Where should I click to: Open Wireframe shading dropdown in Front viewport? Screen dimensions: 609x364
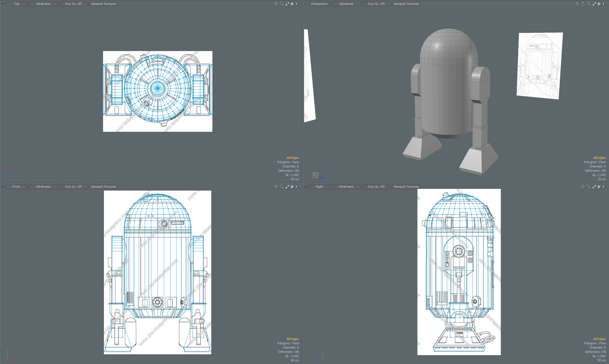[x=43, y=187]
